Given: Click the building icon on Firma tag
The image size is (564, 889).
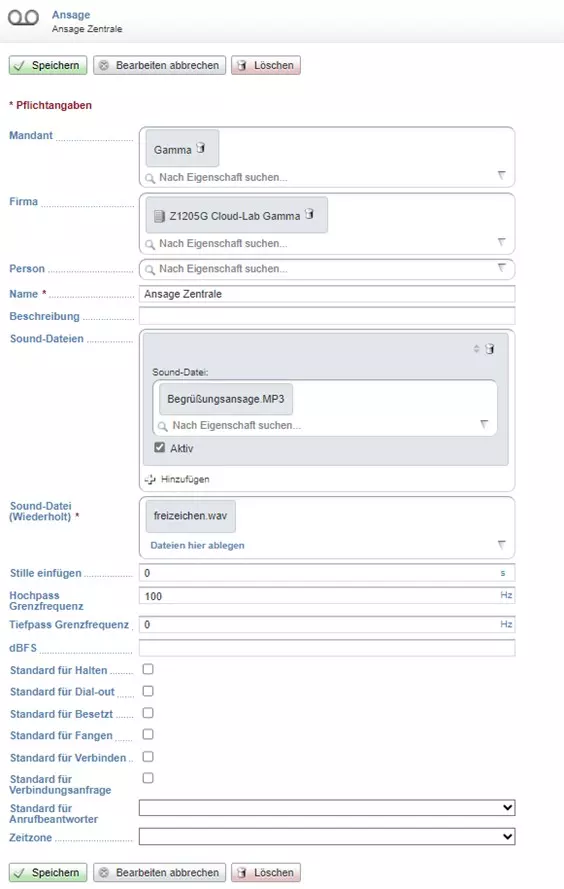Looking at the screenshot, I should click(159, 216).
